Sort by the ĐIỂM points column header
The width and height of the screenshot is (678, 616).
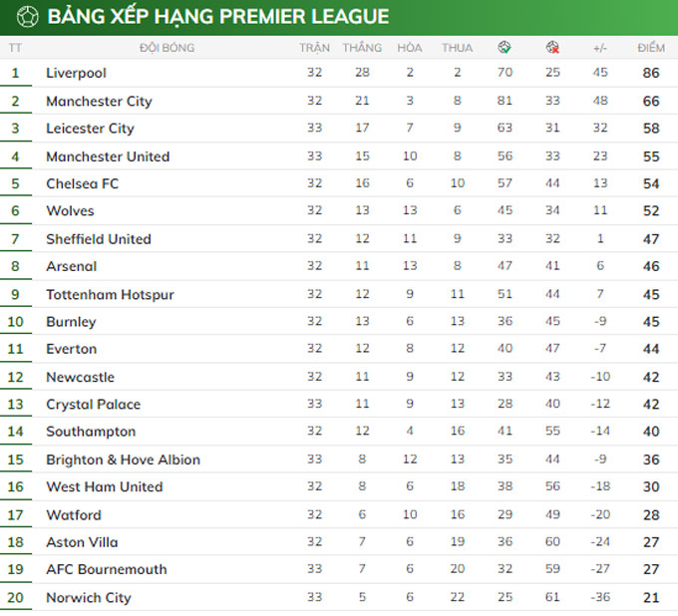coord(651,48)
